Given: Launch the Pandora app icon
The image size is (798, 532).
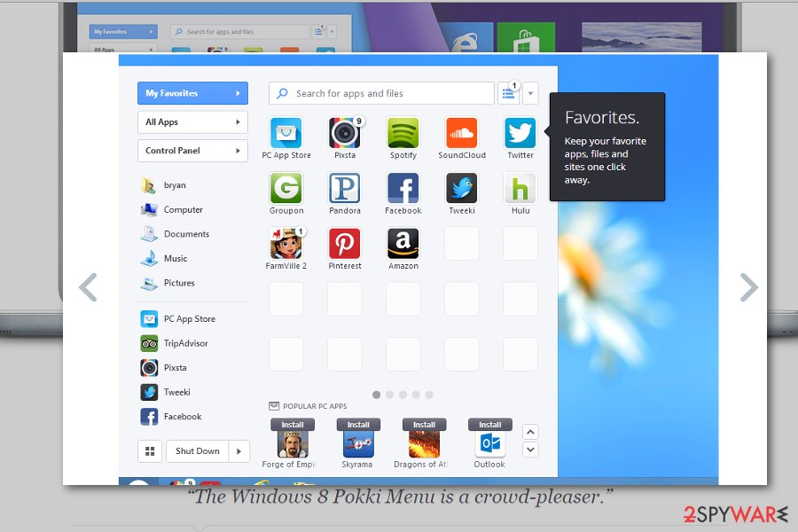Looking at the screenshot, I should click(x=345, y=188).
